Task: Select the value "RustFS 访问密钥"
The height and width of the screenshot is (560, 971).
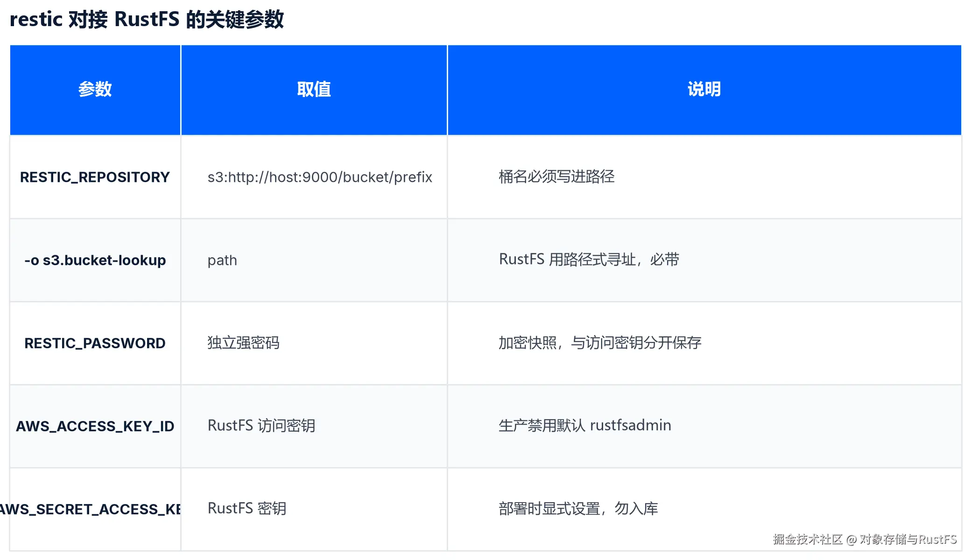Action: [x=261, y=426]
